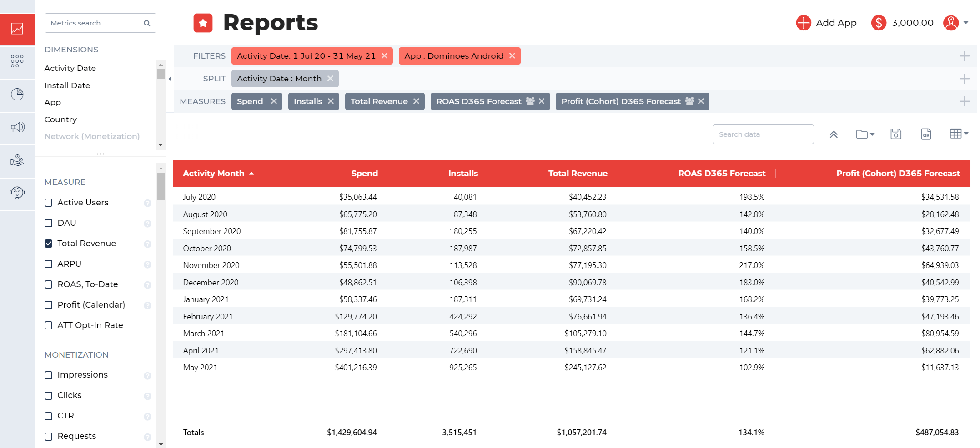The width and height of the screenshot is (980, 448).
Task: Click cohort icon on ROAS D365 Forecast chip
Action: coord(530,101)
